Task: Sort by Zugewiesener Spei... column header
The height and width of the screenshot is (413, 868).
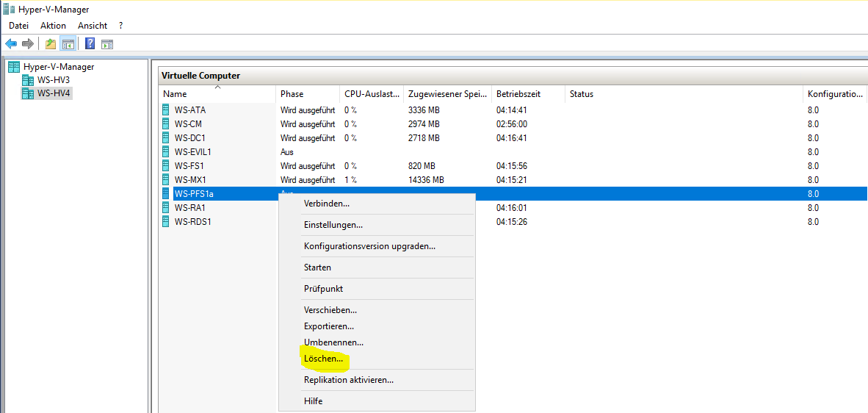Action: [x=447, y=94]
